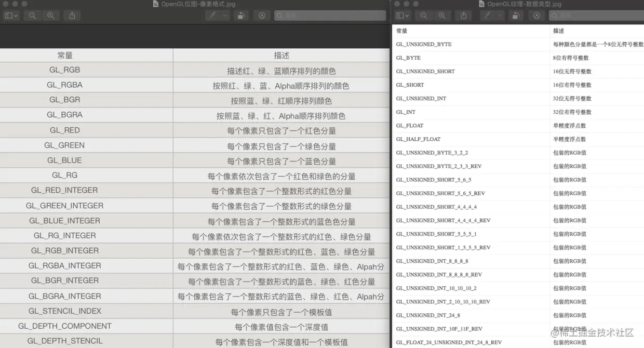Open sidebar view menu in 像素格式.jpg window

tap(11, 16)
